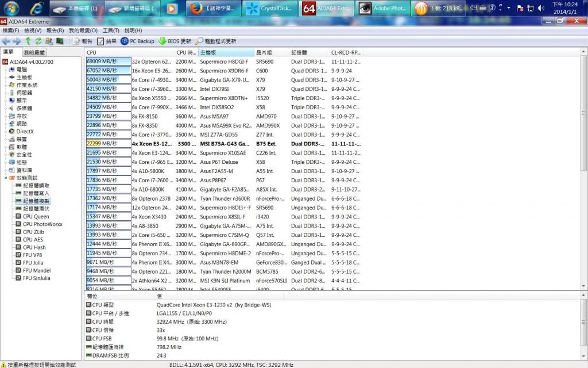Image resolution: width=588 pixels, height=368 pixels.
Task: Open 記憶體讀取 memory read benchmark
Action: 32,186
